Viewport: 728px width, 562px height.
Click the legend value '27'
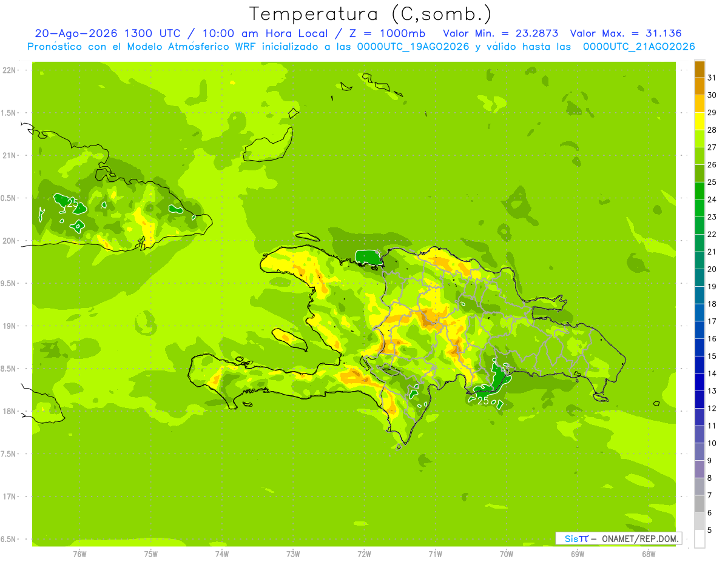712,147
